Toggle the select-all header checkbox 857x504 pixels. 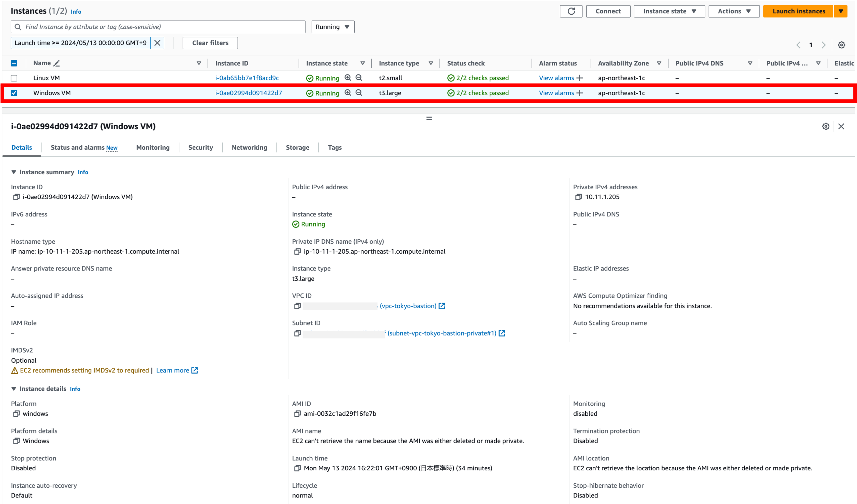coord(14,63)
